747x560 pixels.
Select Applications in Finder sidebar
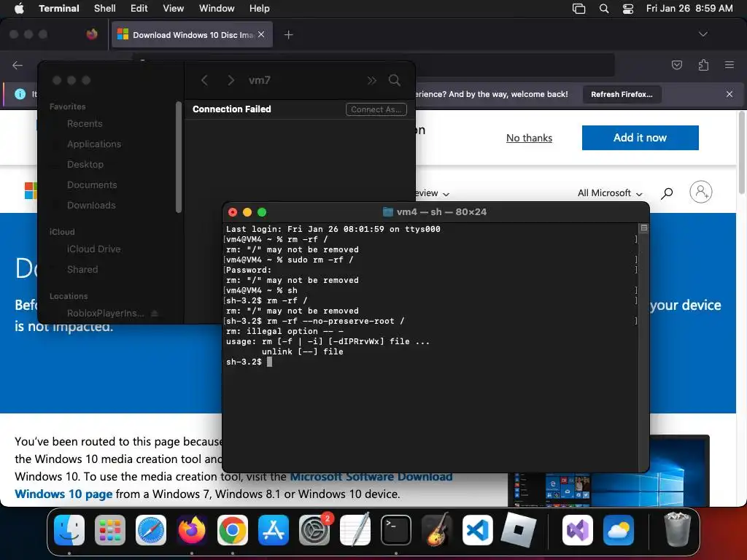[x=94, y=144]
